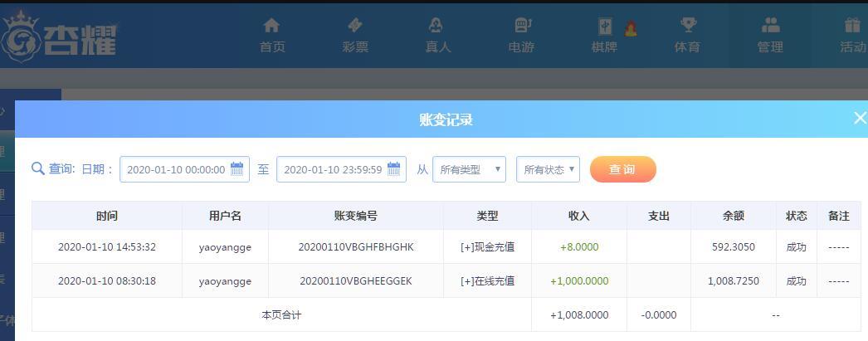Image resolution: width=868 pixels, height=341 pixels.
Task: Select the 彩票 menu label
Action: 355,47
